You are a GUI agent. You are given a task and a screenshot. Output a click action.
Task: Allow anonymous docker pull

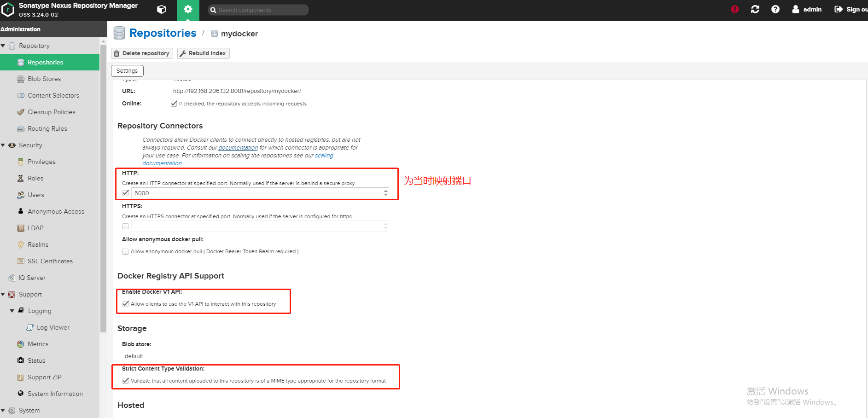click(125, 251)
